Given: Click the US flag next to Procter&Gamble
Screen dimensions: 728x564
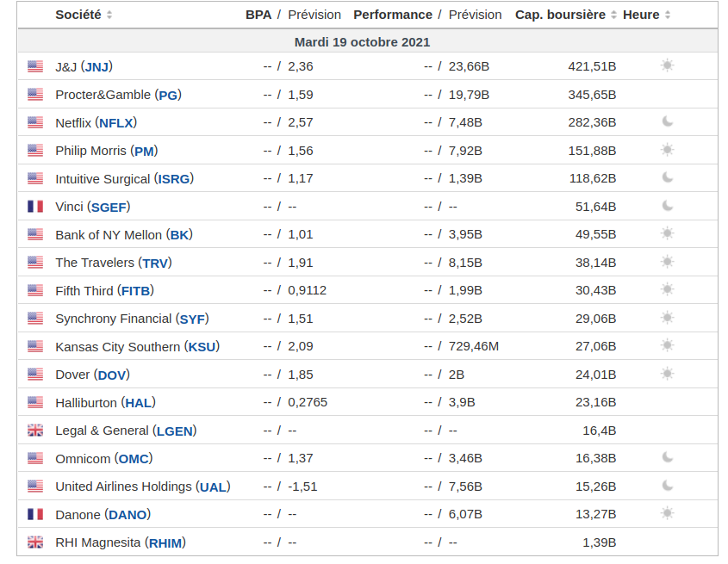Looking at the screenshot, I should 35,95.
